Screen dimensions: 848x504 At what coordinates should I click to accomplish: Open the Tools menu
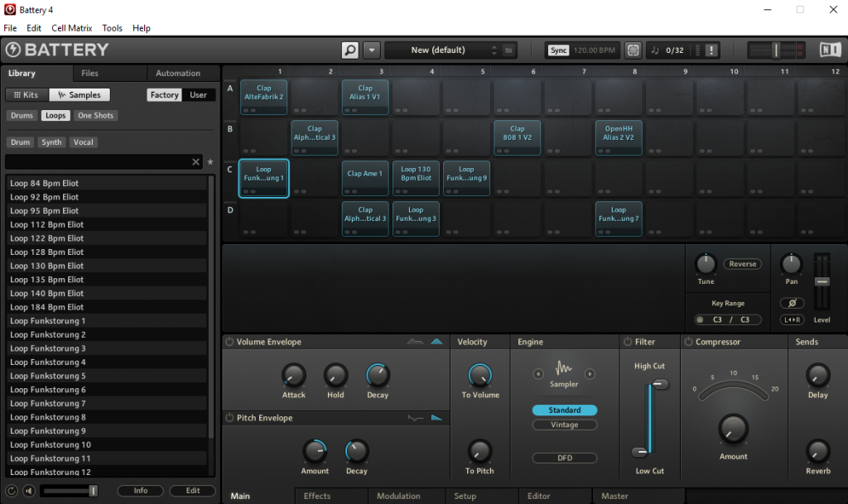pyautogui.click(x=112, y=28)
